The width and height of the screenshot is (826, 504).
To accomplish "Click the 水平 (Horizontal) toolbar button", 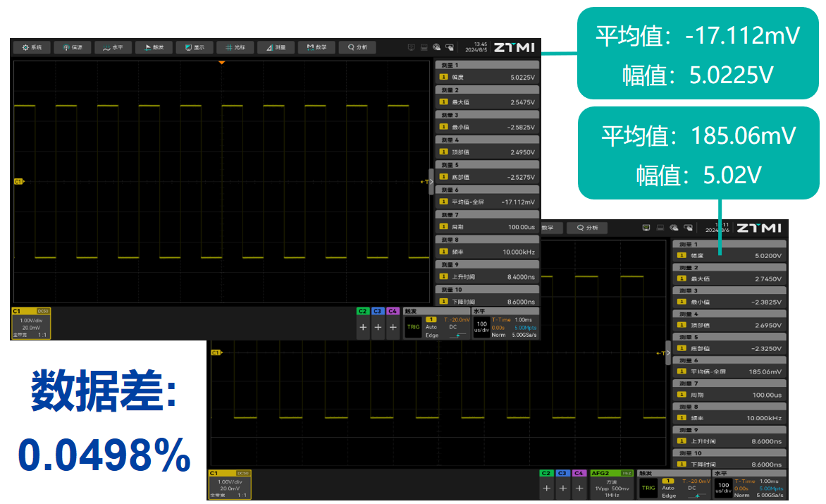I will (x=113, y=48).
